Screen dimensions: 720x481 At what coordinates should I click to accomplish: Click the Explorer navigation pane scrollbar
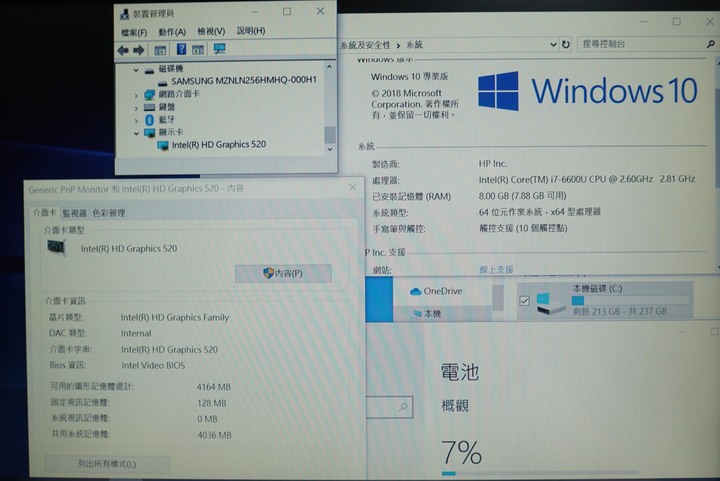pos(497,297)
